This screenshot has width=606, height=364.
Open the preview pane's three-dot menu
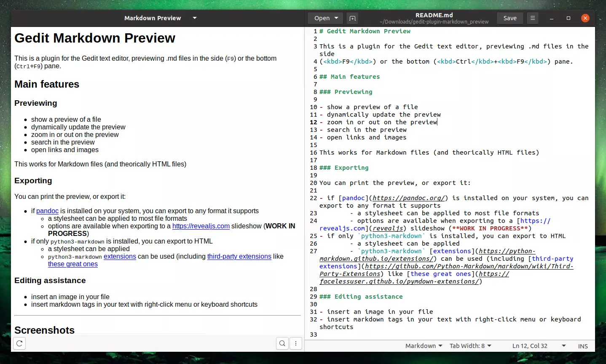296,343
